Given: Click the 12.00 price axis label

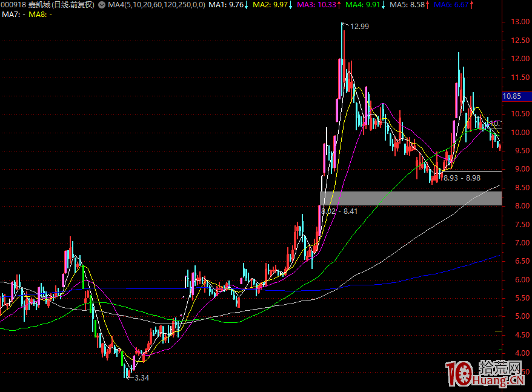Looking at the screenshot, I should [520, 59].
